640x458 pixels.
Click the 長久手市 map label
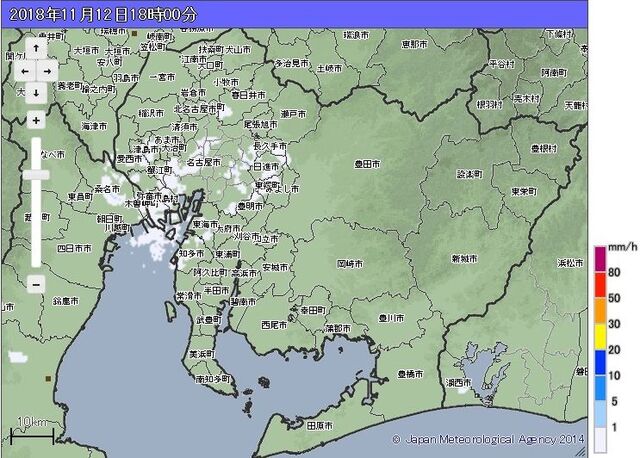(270, 146)
